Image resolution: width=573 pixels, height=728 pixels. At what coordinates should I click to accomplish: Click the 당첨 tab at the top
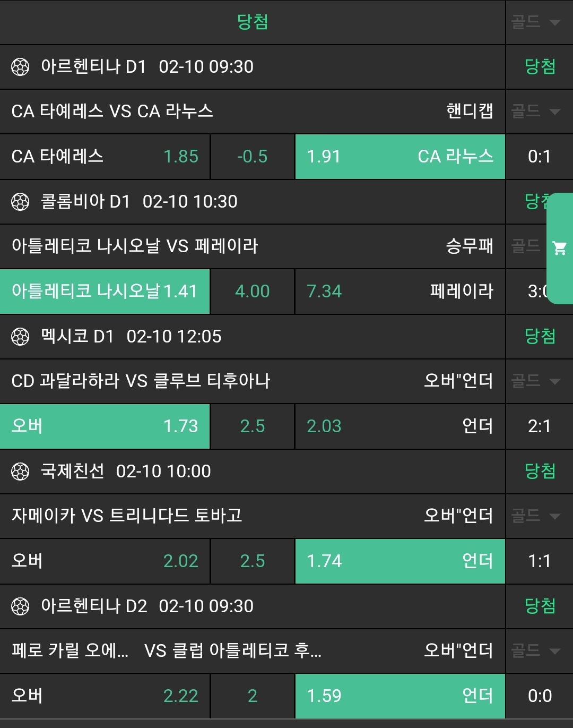253,22
